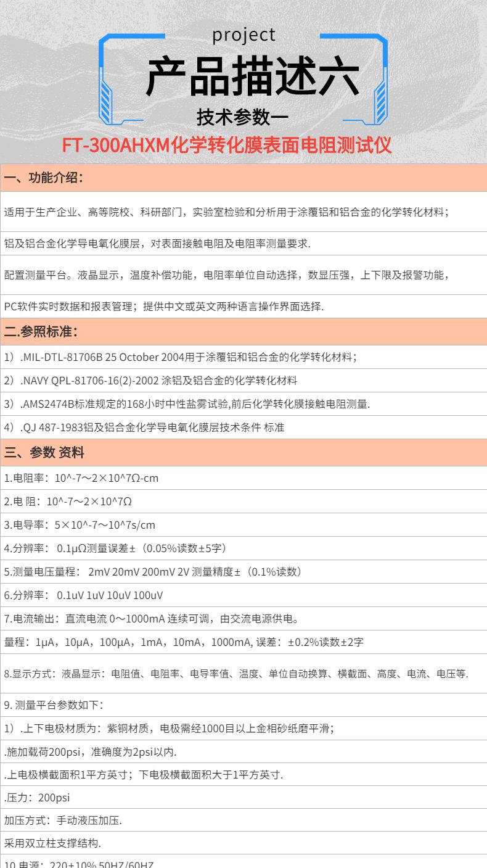Click the 6.分辨率 0.1uV row
This screenshot has width=487, height=868.
click(243, 595)
